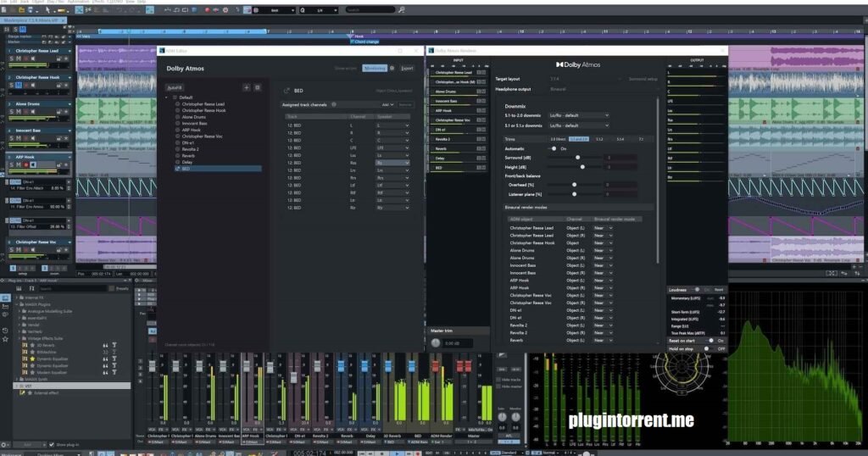Click the ADM Render channel fader in mixer
This screenshot has height=456, width=868.
[x=435, y=366]
